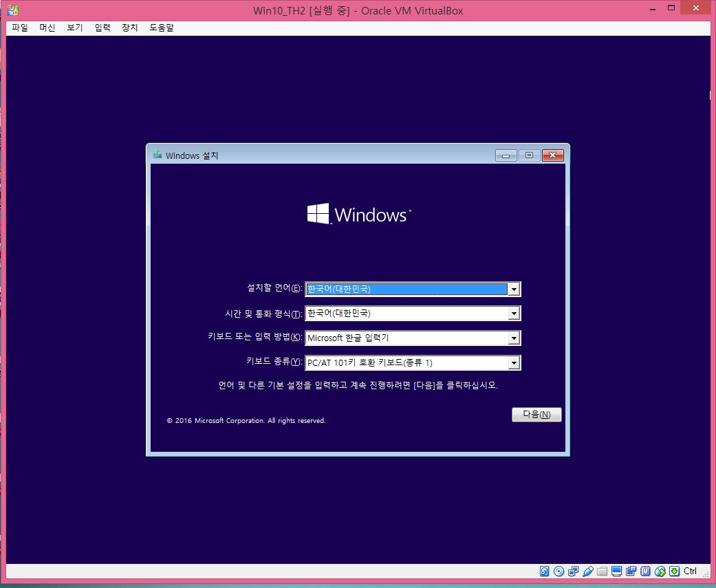This screenshot has height=588, width=716.
Task: Expand the 시간 및 통화 형식 dropdown arrow
Action: pos(514,313)
